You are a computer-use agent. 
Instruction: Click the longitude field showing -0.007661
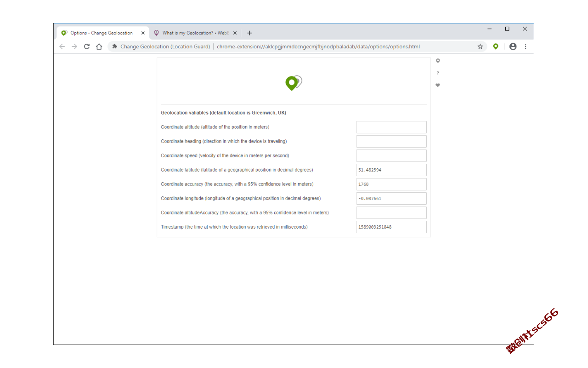click(x=391, y=198)
